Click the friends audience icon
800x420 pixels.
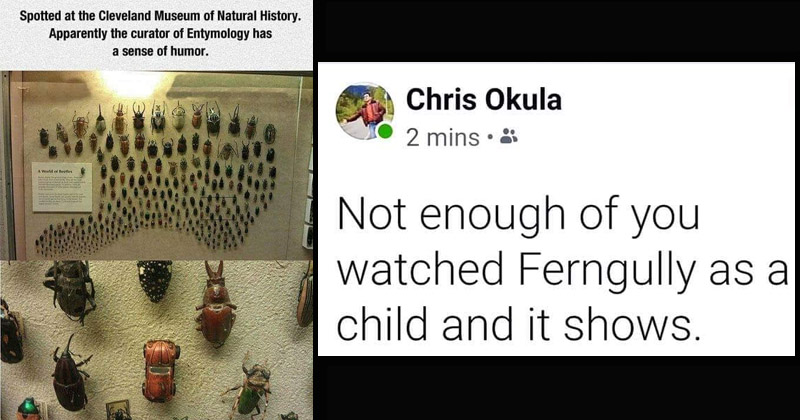tap(509, 136)
